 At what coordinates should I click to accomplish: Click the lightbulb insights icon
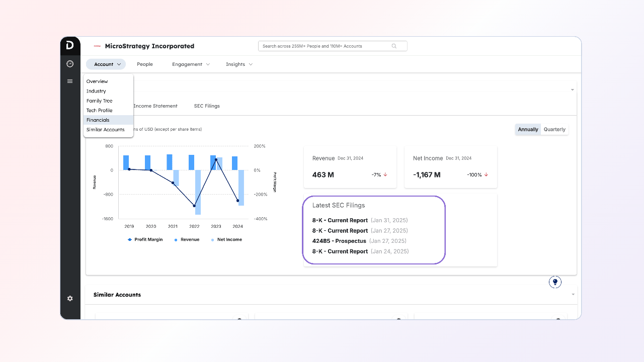tap(555, 282)
